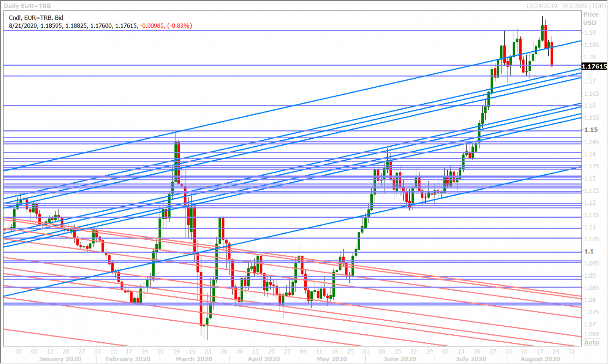Click the day label 09 above March 2020
The height and width of the screenshot is (364, 608).
click(x=177, y=351)
